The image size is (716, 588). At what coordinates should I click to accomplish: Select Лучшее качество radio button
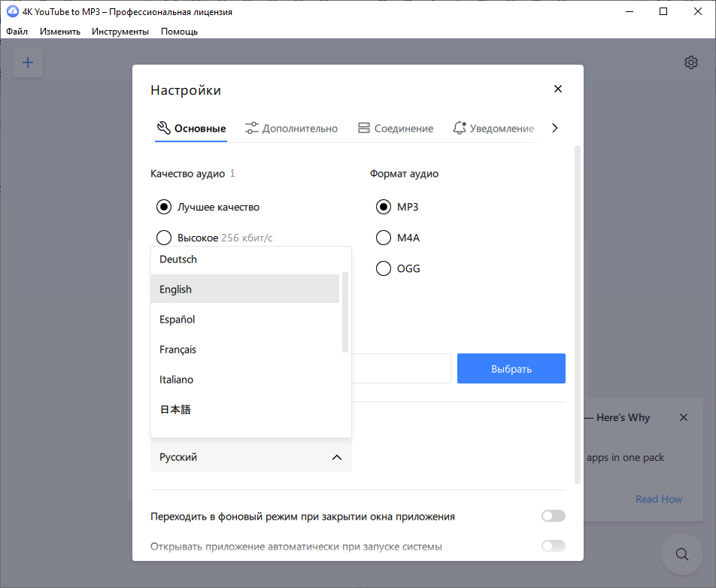coord(163,207)
